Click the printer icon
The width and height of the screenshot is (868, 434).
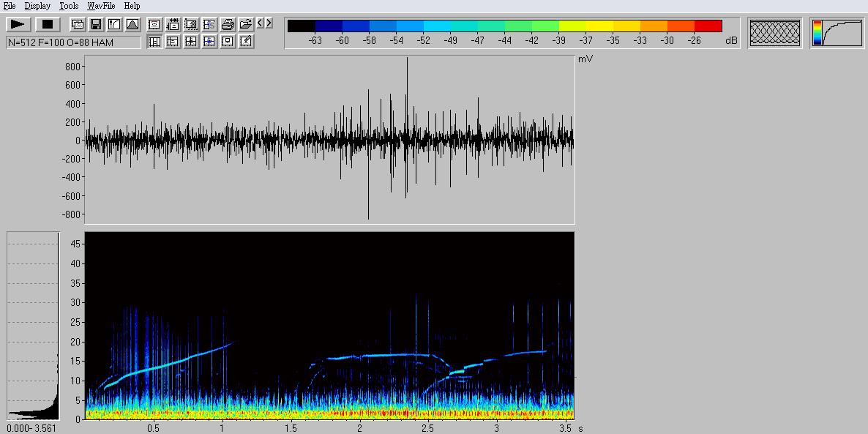coord(228,24)
